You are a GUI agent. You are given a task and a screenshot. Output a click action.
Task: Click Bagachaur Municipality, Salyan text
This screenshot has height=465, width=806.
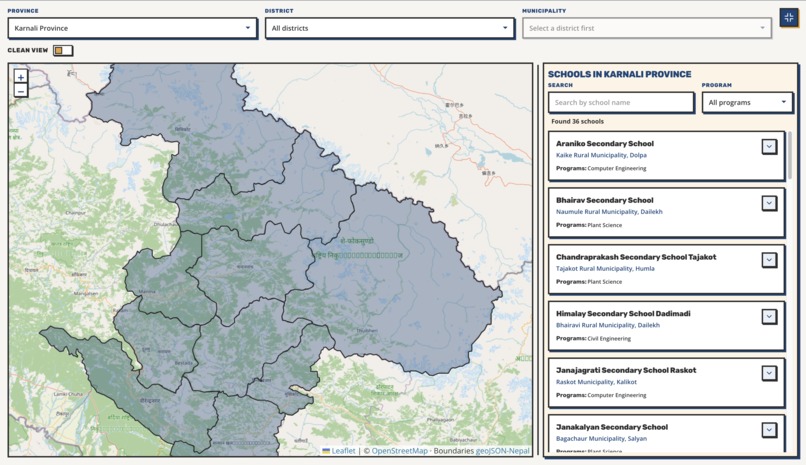click(x=601, y=438)
